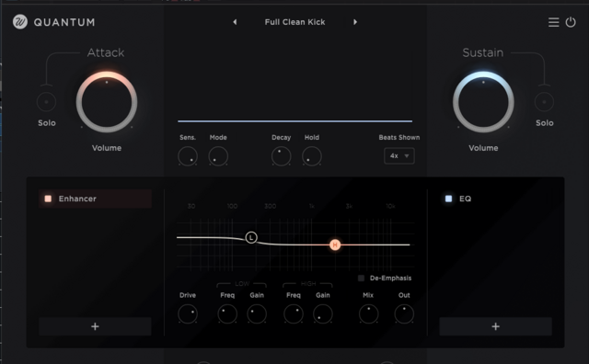Select the EQ module label

pos(465,199)
